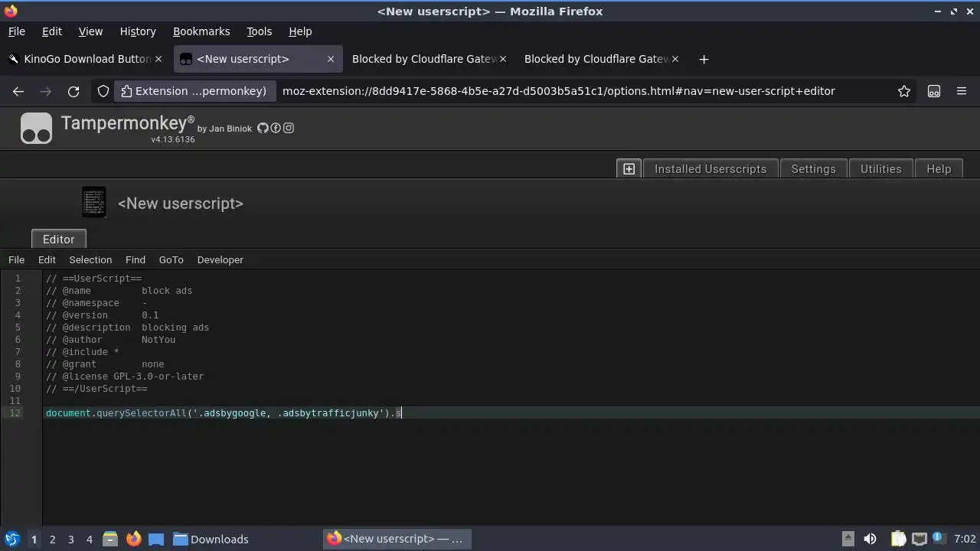Open the author's Instagram icon link
980x551 pixels.
[x=289, y=128]
